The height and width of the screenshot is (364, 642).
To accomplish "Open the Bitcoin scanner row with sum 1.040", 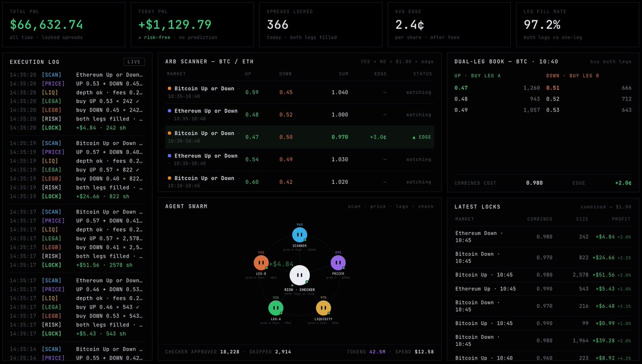I will point(300,92).
